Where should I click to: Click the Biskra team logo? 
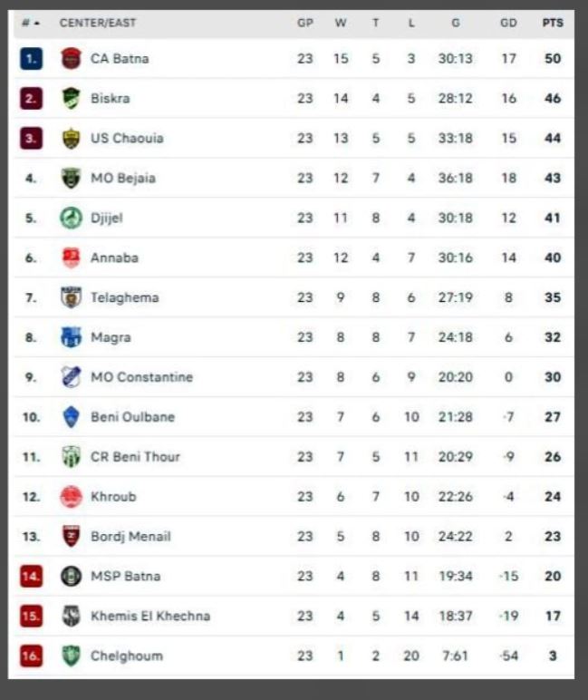(x=71, y=99)
